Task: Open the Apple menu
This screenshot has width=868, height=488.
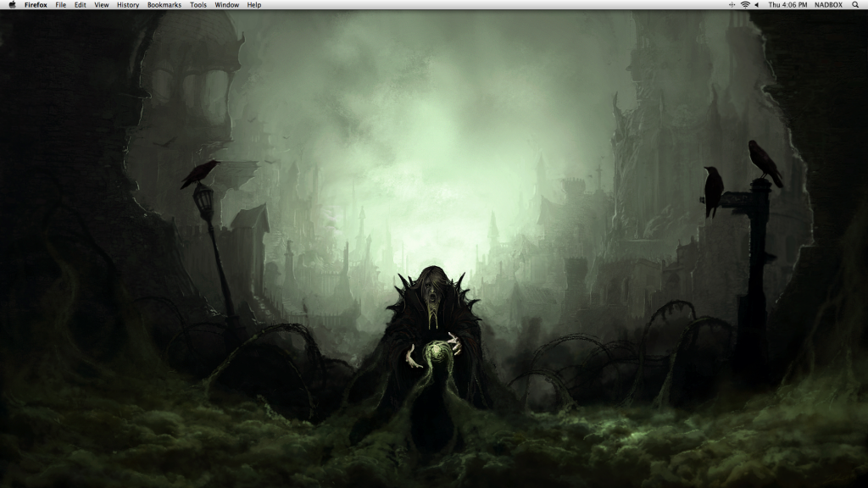Action: point(12,5)
